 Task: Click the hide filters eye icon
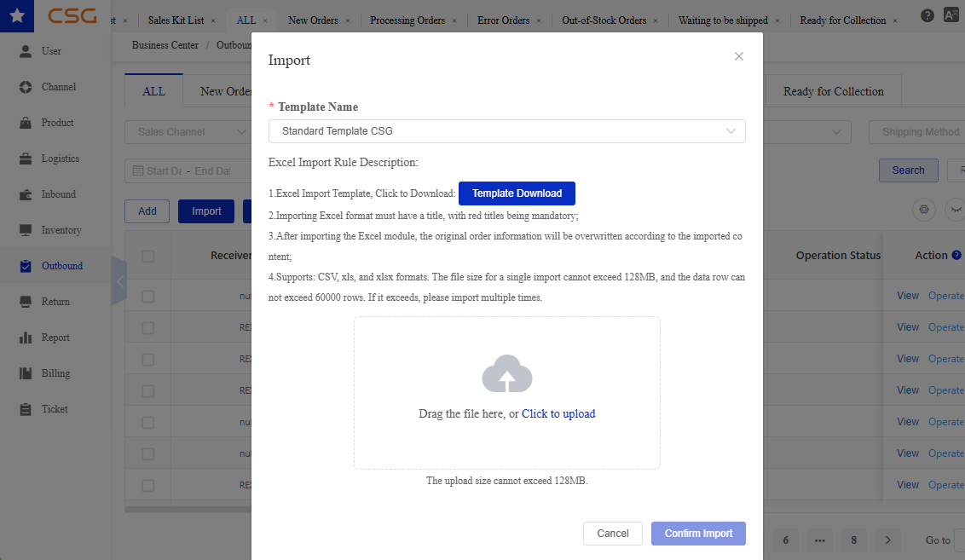click(956, 210)
